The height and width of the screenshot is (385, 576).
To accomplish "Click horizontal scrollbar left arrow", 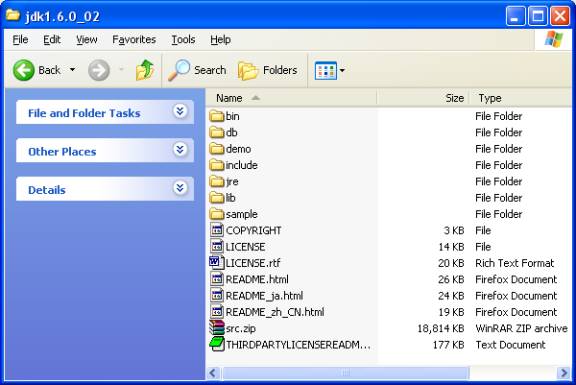I will (x=212, y=373).
